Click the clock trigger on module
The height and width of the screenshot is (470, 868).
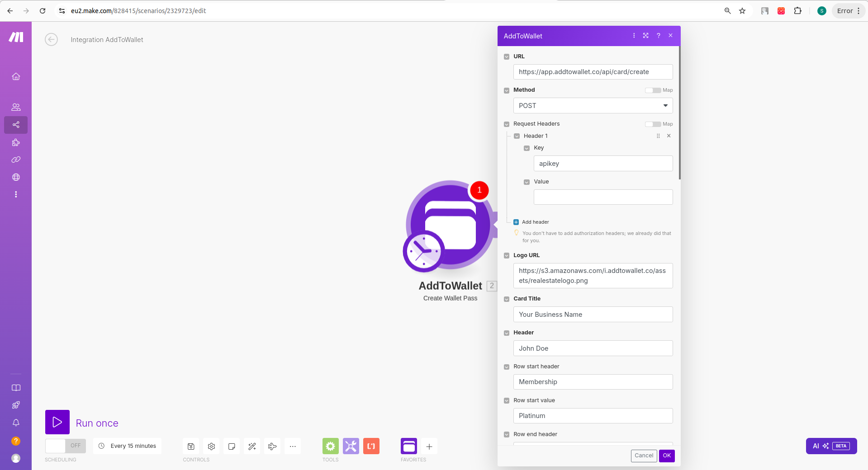click(423, 251)
